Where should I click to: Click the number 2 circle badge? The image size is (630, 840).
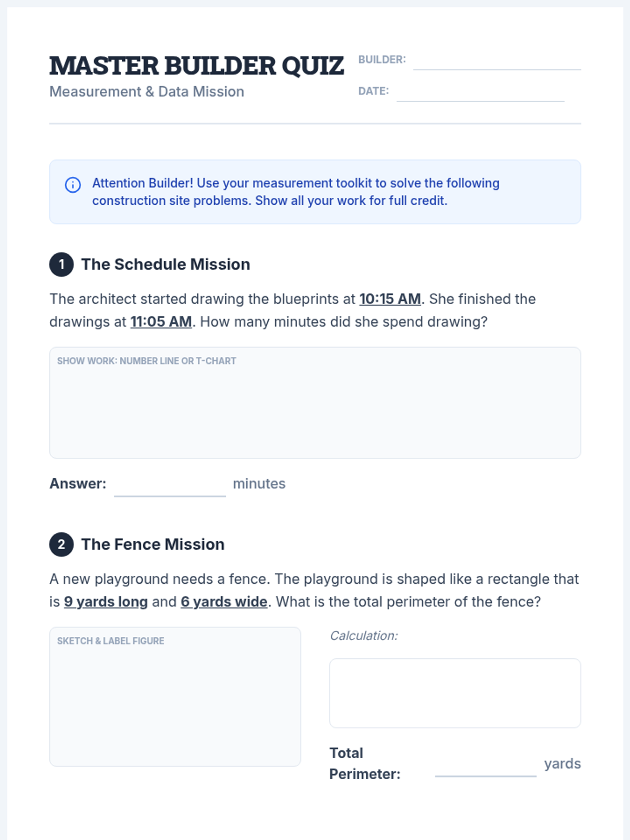[61, 544]
